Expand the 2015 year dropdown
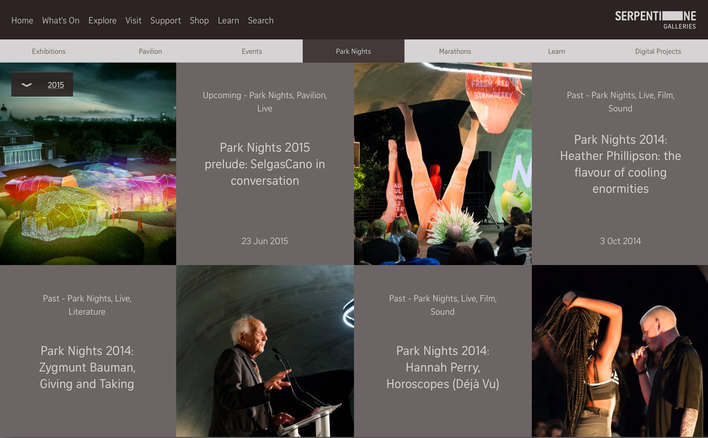This screenshot has width=708, height=438. click(x=42, y=85)
